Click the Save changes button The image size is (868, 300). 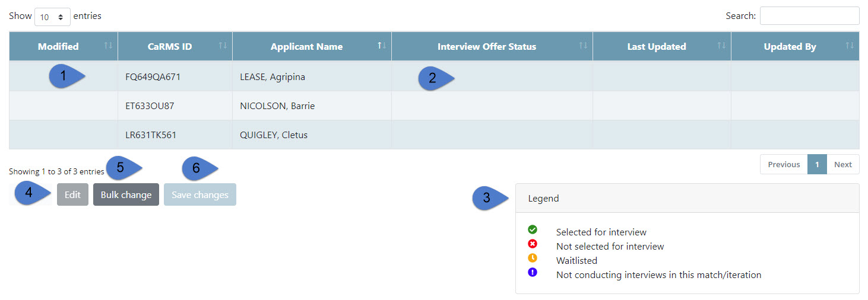tap(200, 195)
